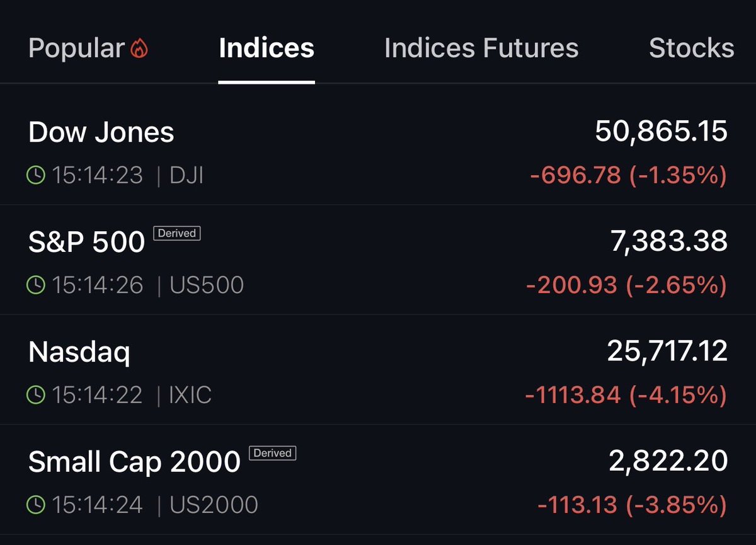Viewport: 756px width, 545px height.
Task: Open the Stocks tab
Action: 692,49
